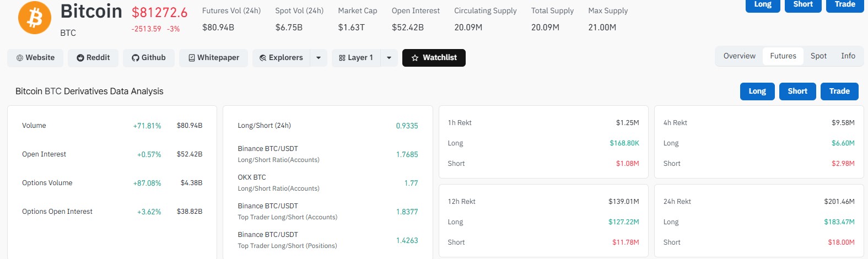Click the top header Long button
The height and width of the screenshot is (259, 868).
[x=763, y=5]
